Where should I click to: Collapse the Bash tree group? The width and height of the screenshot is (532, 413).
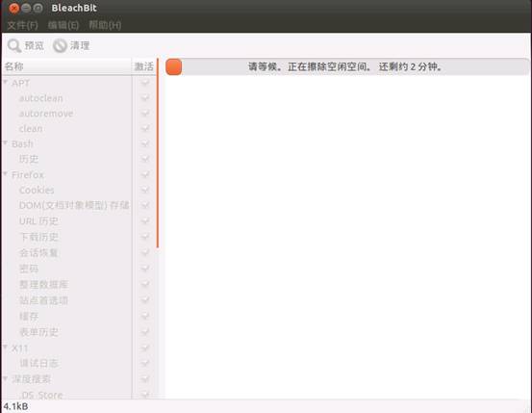(x=6, y=143)
